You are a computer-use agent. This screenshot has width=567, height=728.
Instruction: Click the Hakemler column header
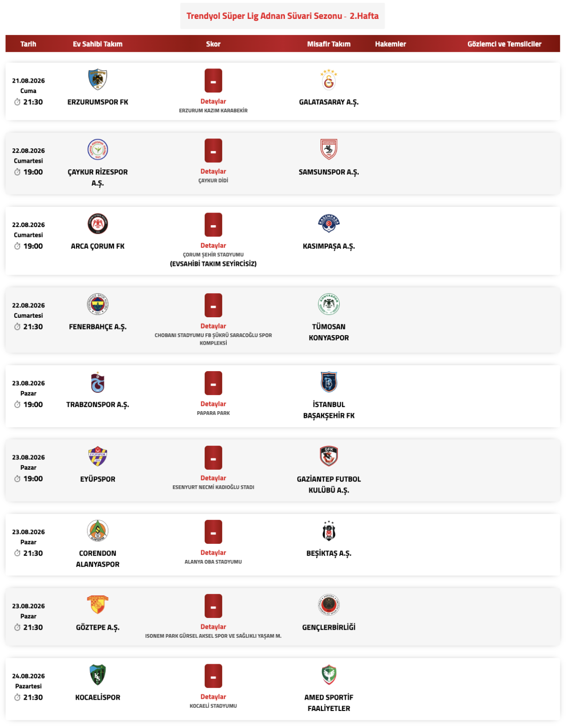click(x=390, y=44)
